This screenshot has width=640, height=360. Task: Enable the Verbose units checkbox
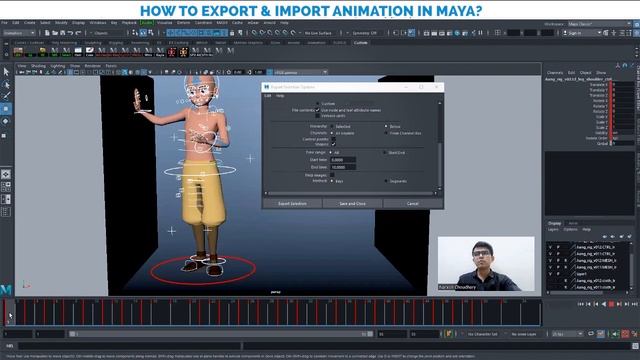point(318,116)
